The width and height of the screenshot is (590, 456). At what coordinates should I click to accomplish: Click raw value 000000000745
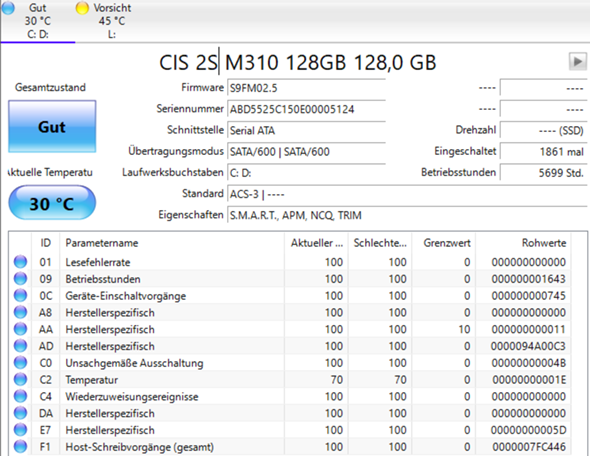(528, 296)
